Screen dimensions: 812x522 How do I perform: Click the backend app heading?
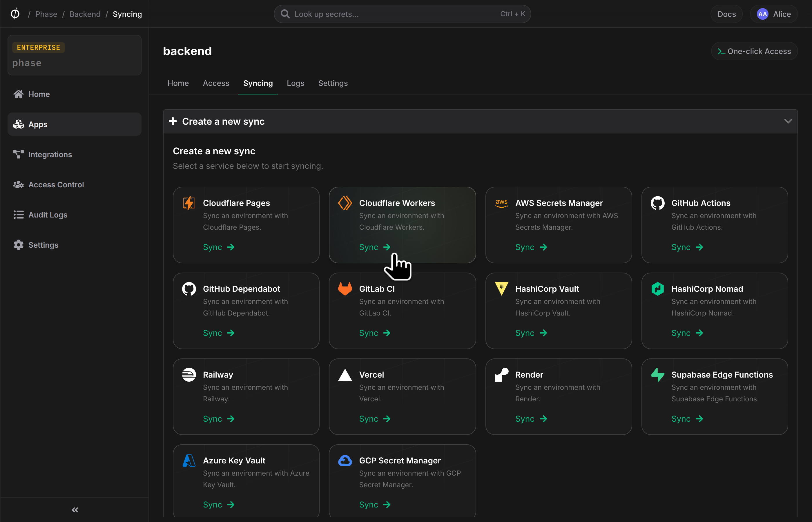pos(187,51)
